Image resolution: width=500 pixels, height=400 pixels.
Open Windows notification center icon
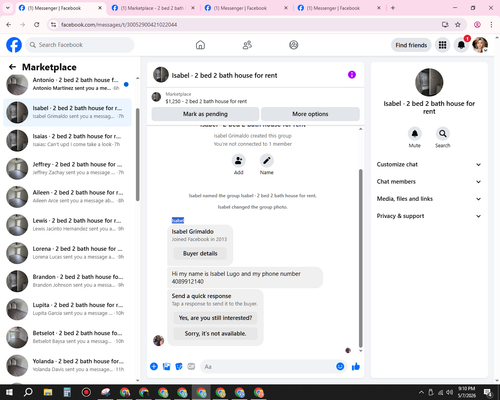[x=488, y=392]
